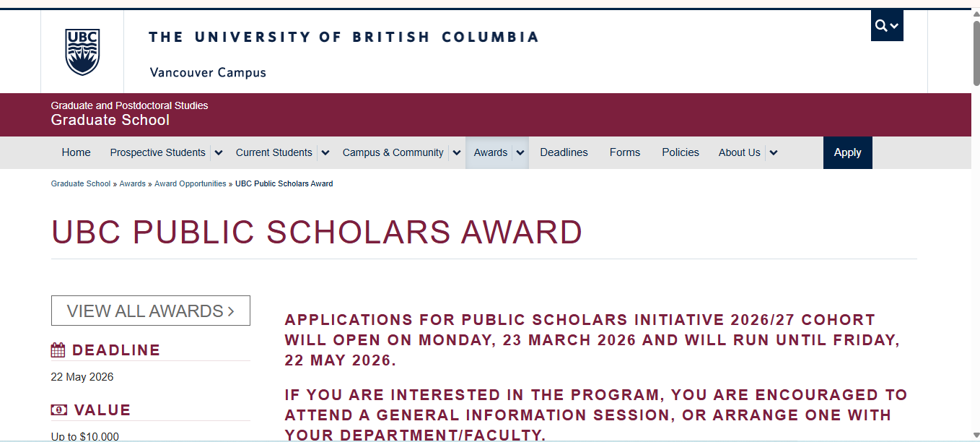Click the calendar icon beside DEADLINE
Screen dimensions: 980x442
click(x=57, y=350)
